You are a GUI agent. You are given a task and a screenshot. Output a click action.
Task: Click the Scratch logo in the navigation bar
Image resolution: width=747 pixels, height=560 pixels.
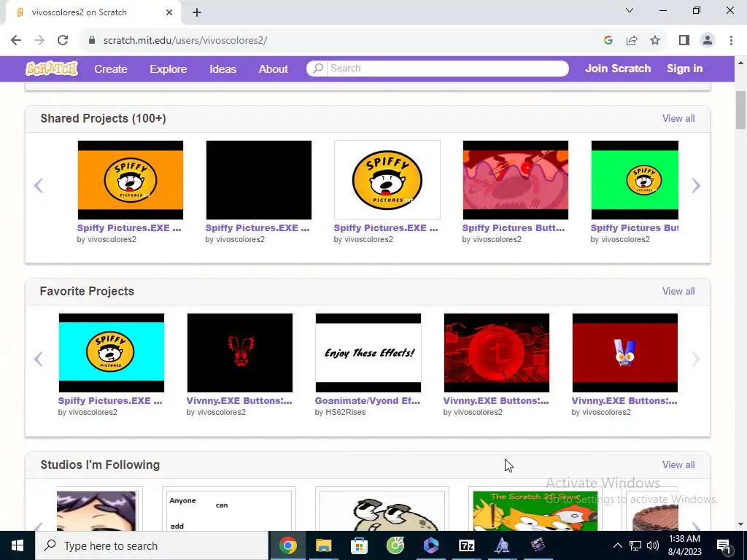[52, 69]
